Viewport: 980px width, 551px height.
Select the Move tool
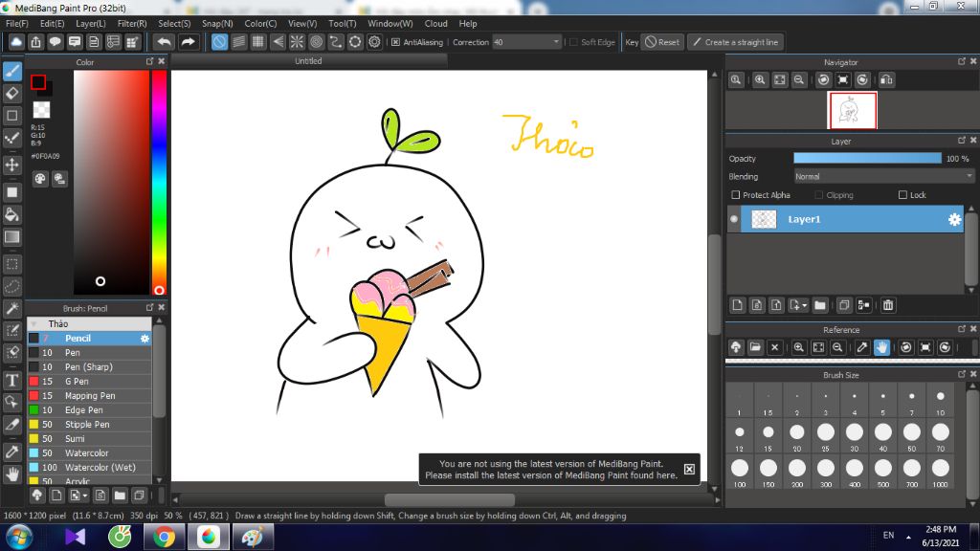(12, 165)
